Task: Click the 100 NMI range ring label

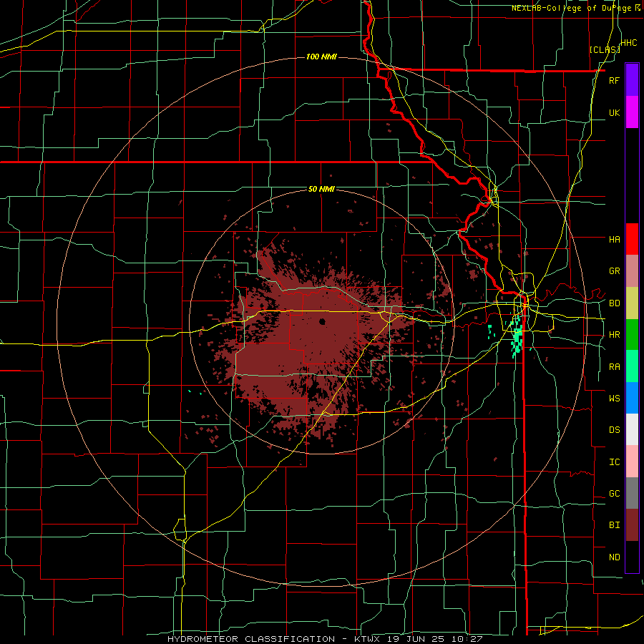Action: pos(321,57)
